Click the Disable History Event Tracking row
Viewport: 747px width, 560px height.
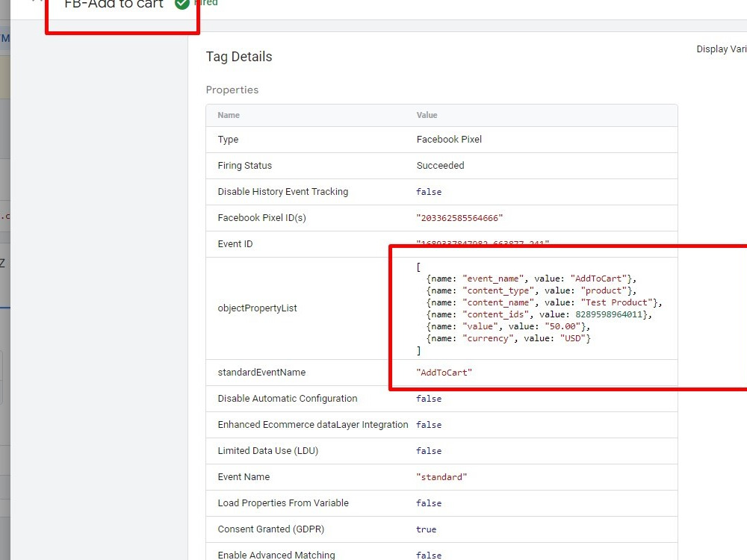pyautogui.click(x=282, y=191)
